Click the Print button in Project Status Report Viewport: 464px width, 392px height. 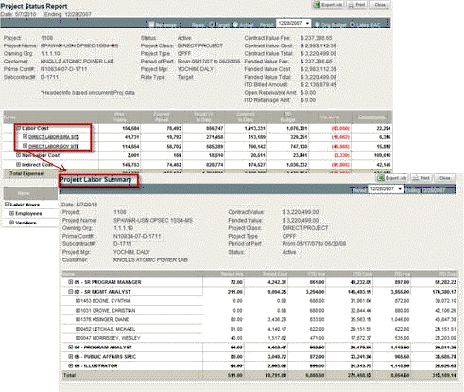coord(357,5)
